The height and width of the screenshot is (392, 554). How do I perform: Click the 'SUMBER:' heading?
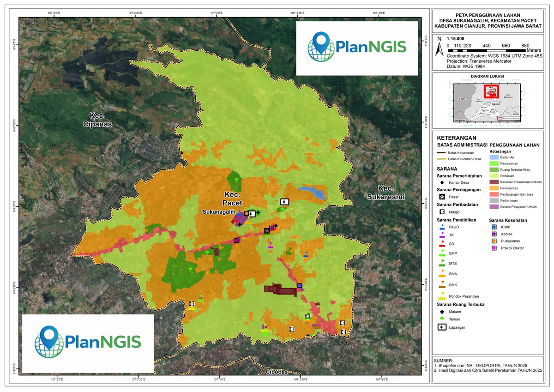point(444,360)
